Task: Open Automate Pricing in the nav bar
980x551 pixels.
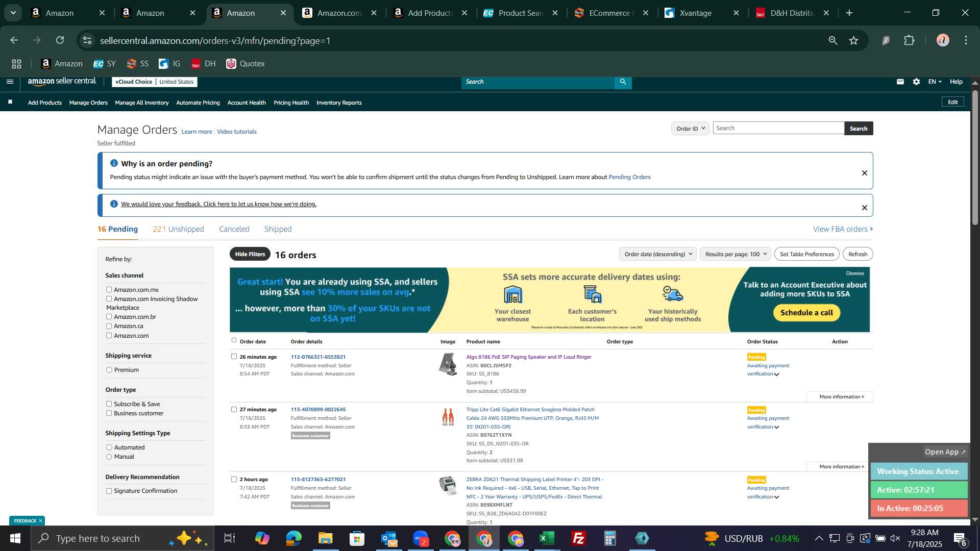Action: (198, 103)
